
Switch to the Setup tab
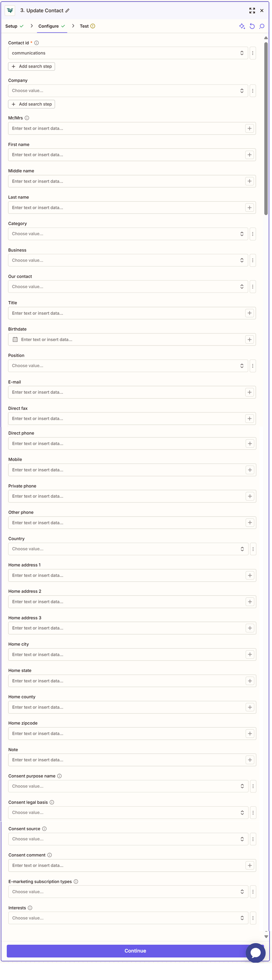12,26
